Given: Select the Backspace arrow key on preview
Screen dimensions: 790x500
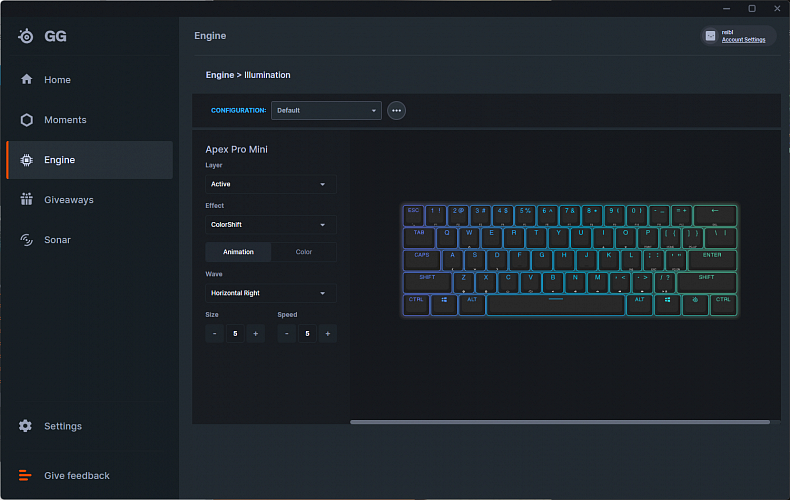Looking at the screenshot, I should (715, 215).
